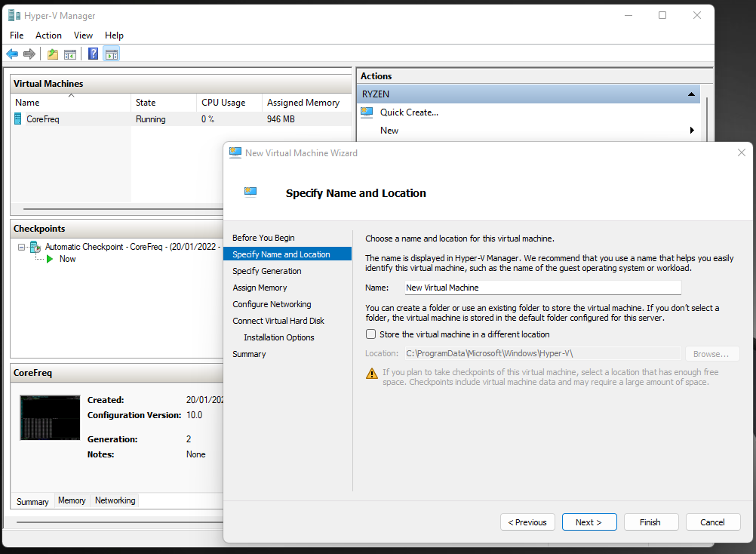Cancel the New Virtual Machine Wizard
Image resolution: width=756 pixels, height=554 pixels.
click(712, 522)
